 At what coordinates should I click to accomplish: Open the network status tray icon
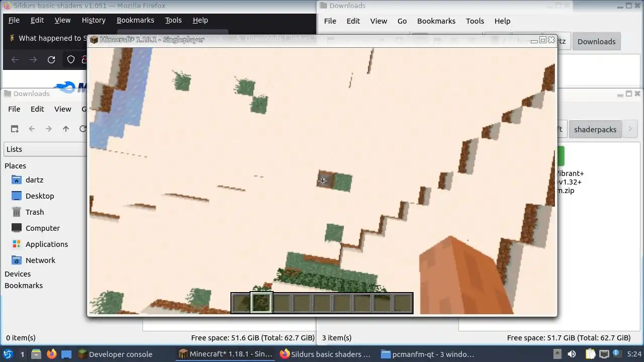(604, 354)
